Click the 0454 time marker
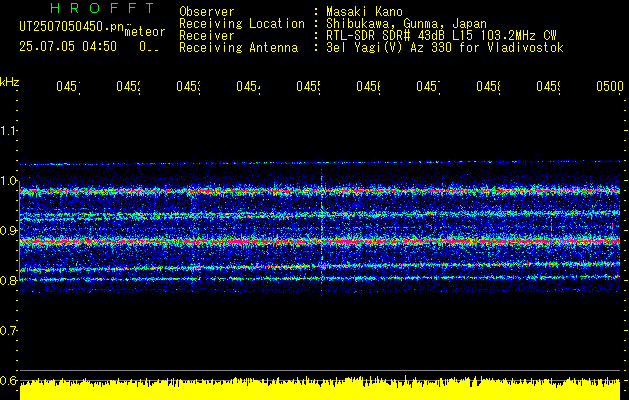Image resolution: width=629 pixels, height=400 pixels. point(248,86)
